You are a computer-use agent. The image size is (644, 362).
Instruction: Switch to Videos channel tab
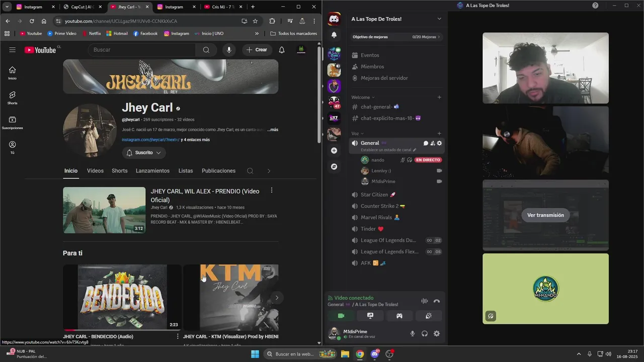(95, 171)
